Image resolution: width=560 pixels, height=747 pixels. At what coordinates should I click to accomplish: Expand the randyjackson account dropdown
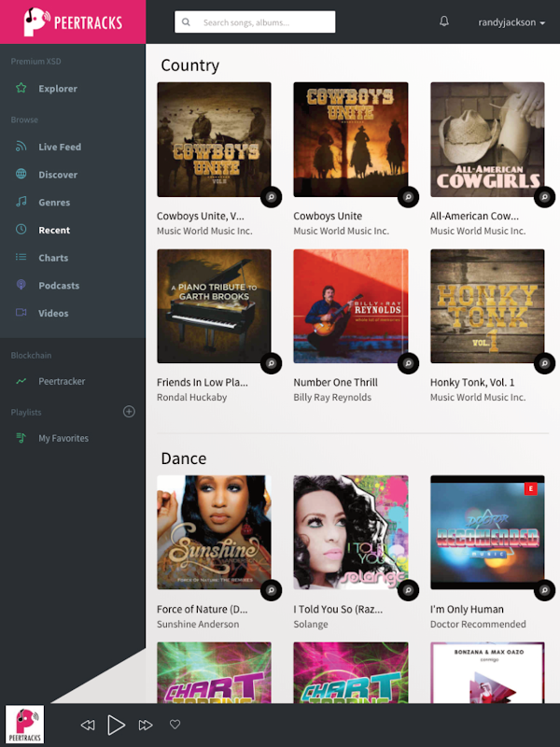pos(511,22)
